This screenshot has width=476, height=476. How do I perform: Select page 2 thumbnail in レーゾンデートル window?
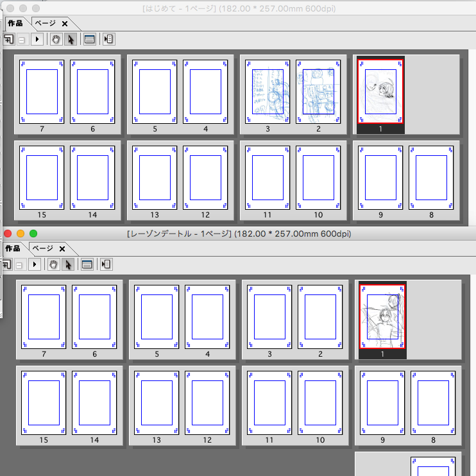coord(320,317)
